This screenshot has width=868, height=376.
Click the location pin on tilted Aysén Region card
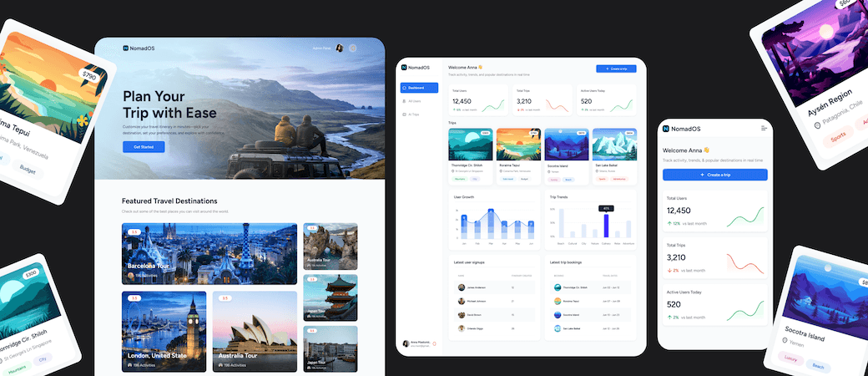pos(817,125)
